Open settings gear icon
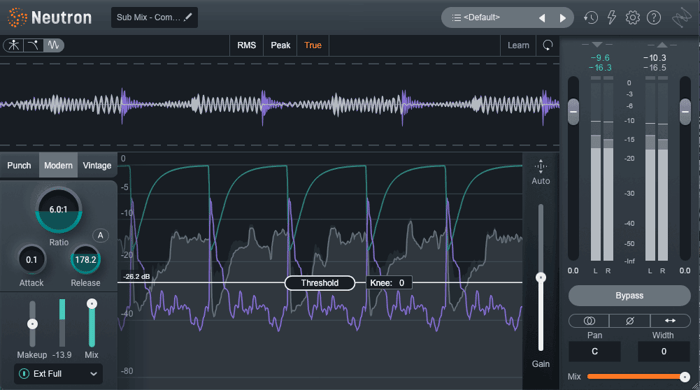This screenshot has width=700, height=390. coord(633,18)
